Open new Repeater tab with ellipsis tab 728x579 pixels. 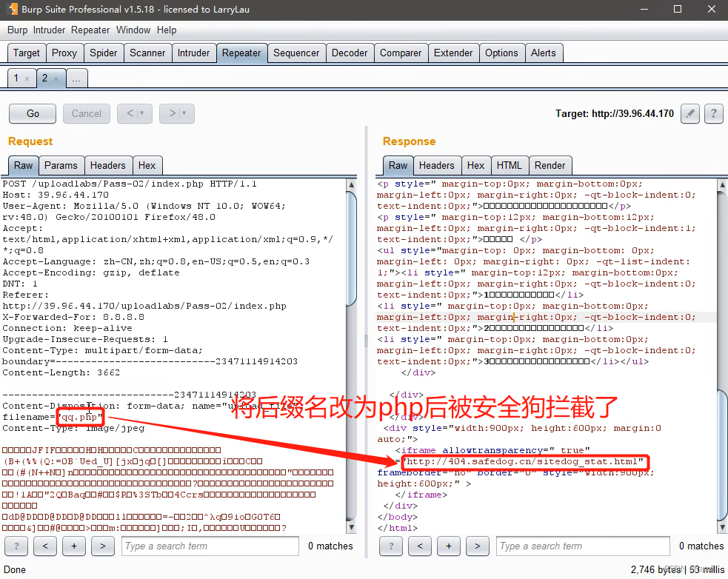click(76, 78)
